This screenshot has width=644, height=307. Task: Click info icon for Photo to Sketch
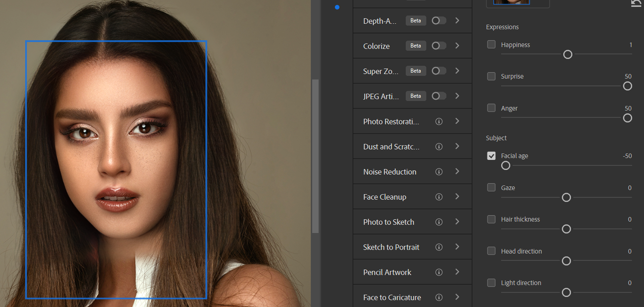tap(439, 222)
